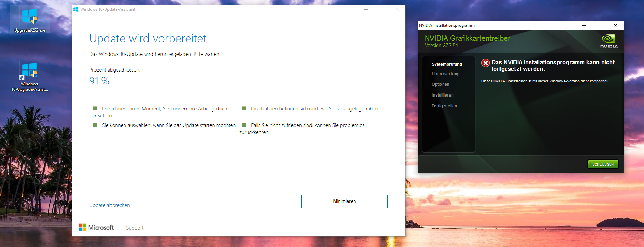Open Windows 10-Upgrade-Assistent desktop shortcut
The width and height of the screenshot is (644, 247).
click(30, 76)
